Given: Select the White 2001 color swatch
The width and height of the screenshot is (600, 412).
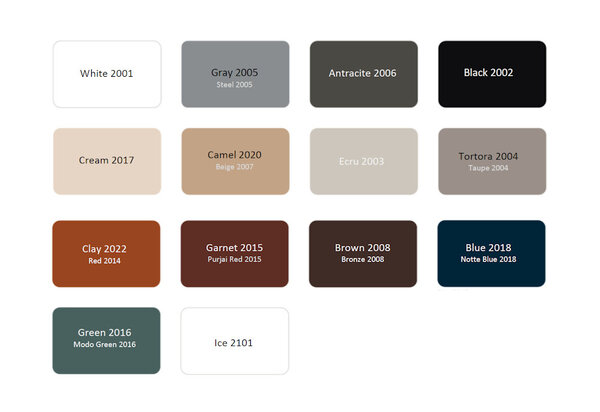Looking at the screenshot, I should click(106, 74).
